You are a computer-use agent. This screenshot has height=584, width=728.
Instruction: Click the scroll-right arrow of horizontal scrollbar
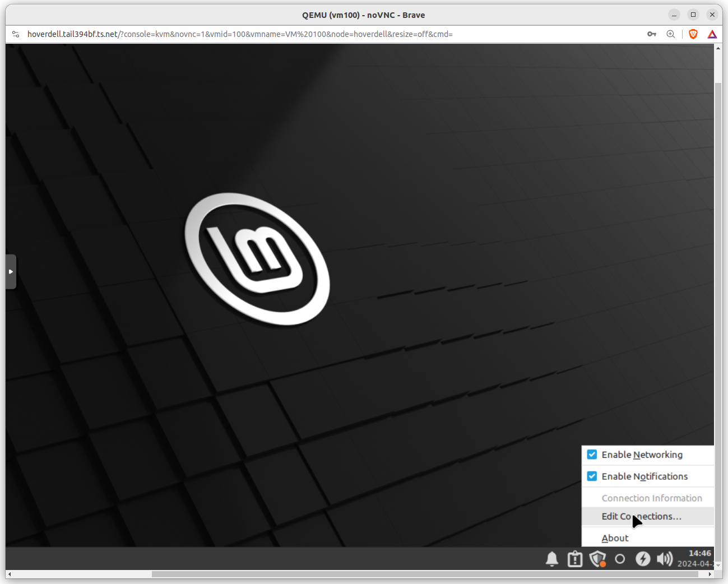click(x=710, y=574)
